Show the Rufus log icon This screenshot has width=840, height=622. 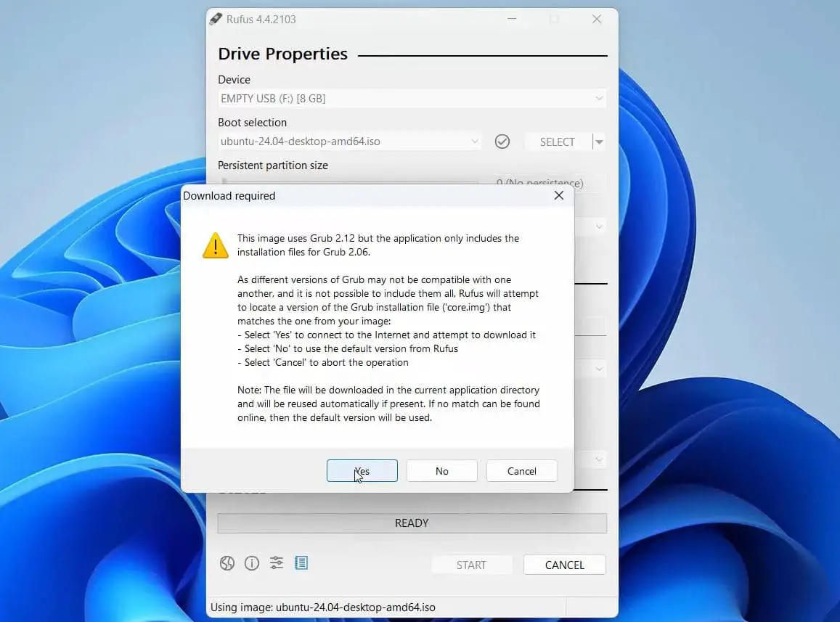click(301, 562)
